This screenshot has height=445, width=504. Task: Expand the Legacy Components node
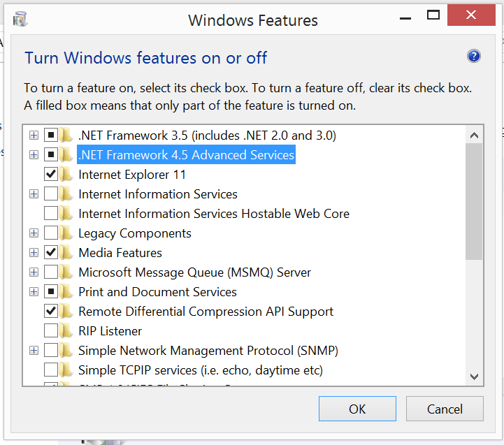tap(34, 233)
